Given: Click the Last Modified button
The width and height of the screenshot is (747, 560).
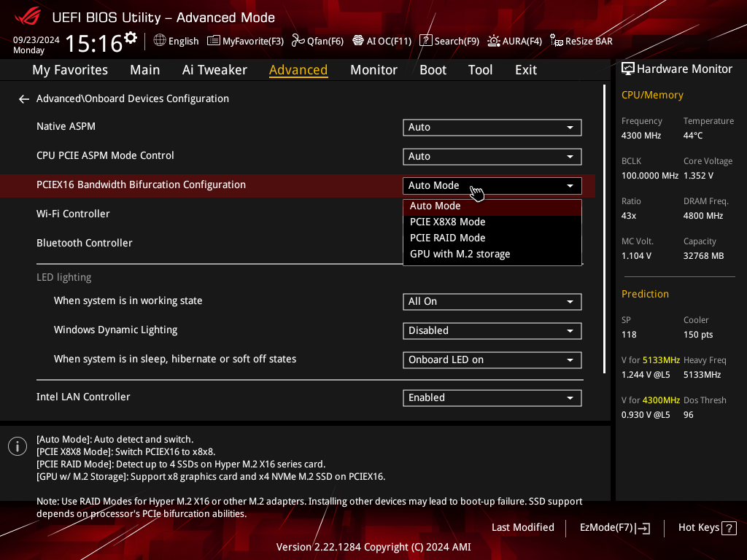Looking at the screenshot, I should pos(522,528).
